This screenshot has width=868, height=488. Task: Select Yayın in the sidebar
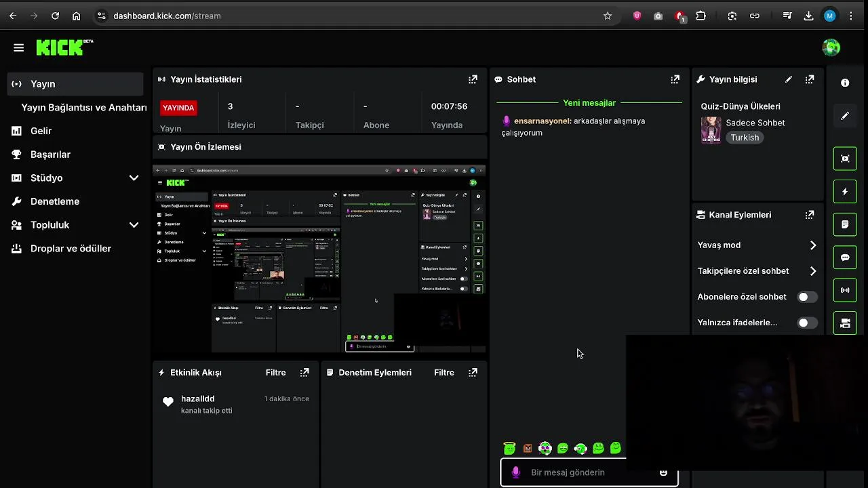75,84
